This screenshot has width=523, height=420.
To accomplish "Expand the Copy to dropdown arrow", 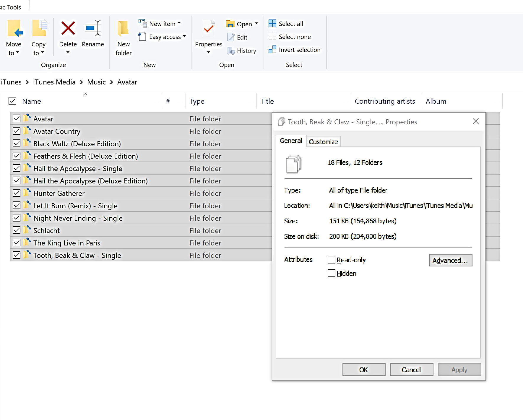I will click(x=42, y=53).
